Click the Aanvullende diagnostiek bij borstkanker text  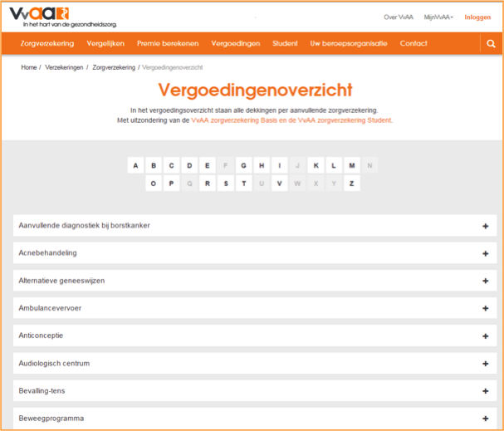(x=84, y=226)
